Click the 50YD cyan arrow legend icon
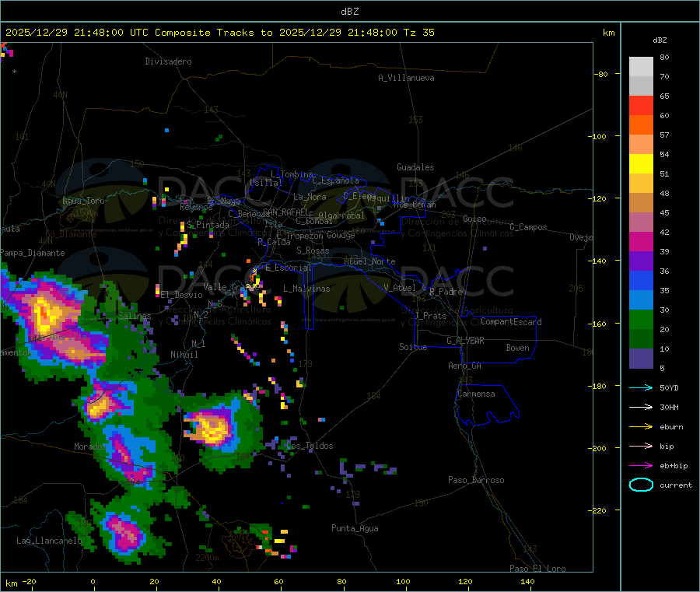 click(x=641, y=387)
